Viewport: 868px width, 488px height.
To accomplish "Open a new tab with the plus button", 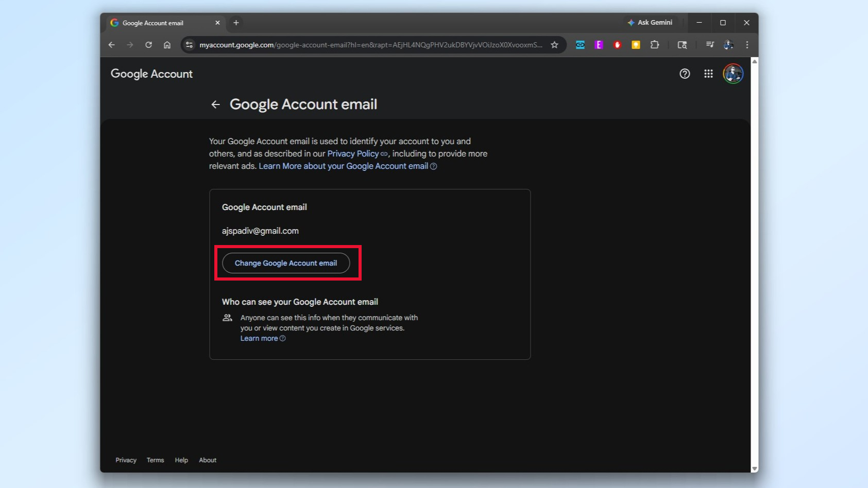I will (x=236, y=23).
